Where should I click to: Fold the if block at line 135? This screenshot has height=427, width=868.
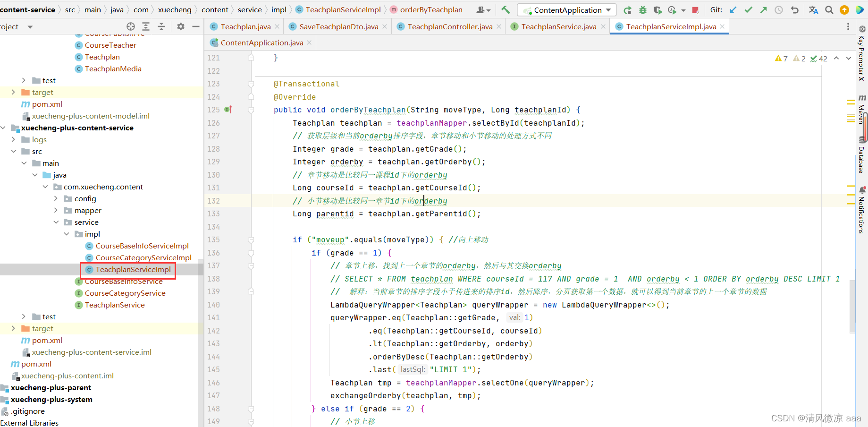click(x=251, y=240)
